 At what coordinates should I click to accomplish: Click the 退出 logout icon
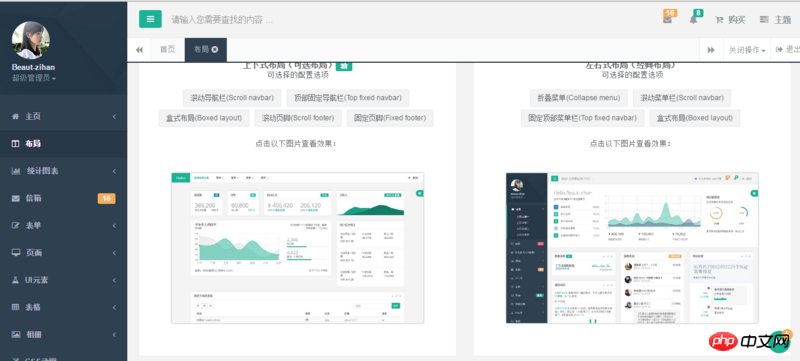coord(779,49)
